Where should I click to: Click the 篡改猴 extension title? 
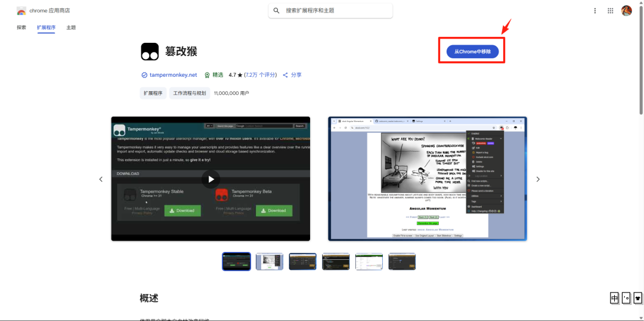[x=181, y=52]
